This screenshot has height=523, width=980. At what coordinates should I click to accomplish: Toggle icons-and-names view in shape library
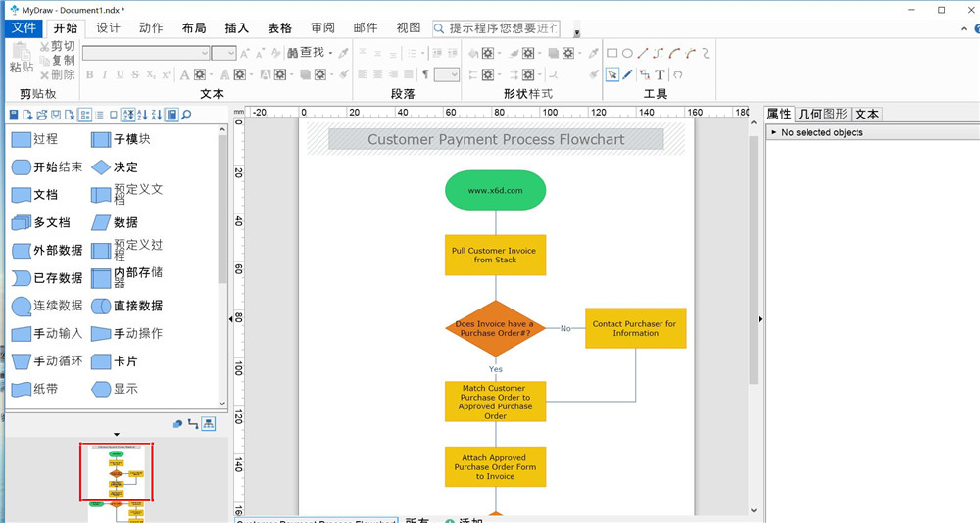(84, 115)
